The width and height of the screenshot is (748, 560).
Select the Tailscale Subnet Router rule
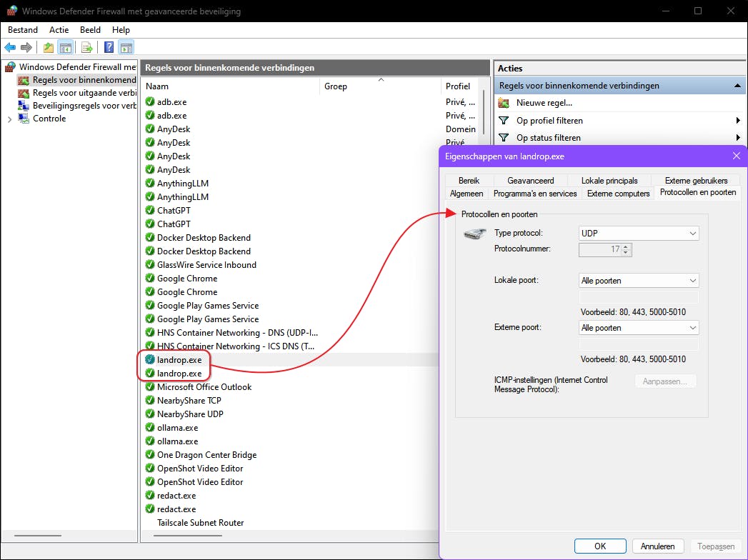click(x=200, y=522)
